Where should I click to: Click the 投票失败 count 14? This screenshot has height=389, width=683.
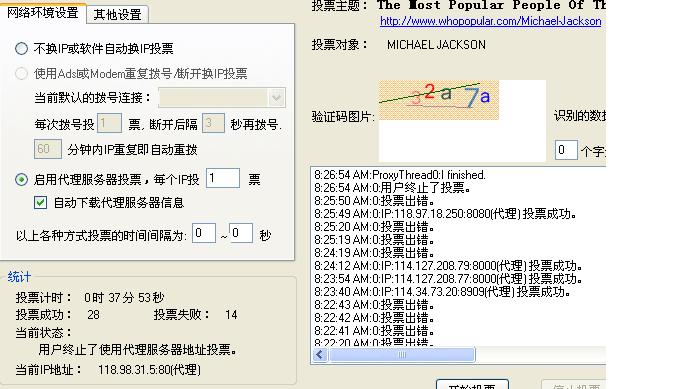pyautogui.click(x=231, y=315)
